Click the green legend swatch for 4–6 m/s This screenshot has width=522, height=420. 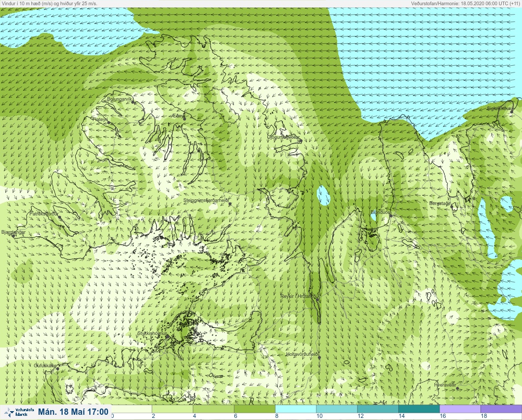coord(213,409)
